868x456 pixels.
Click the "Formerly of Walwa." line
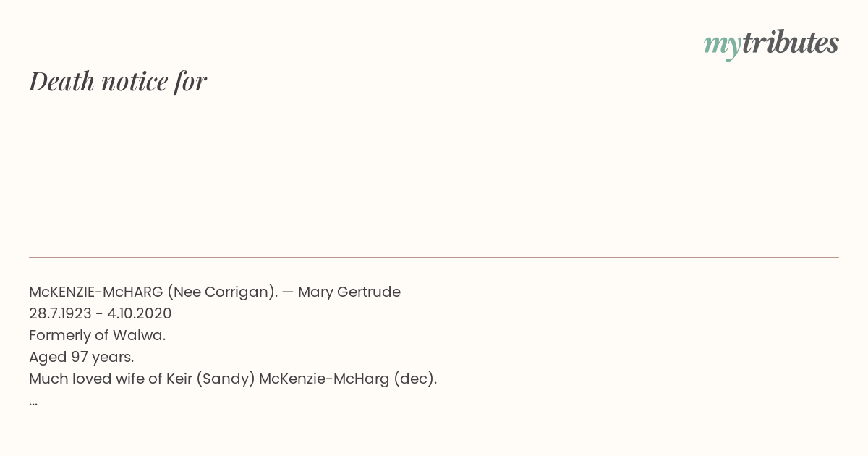[97, 335]
